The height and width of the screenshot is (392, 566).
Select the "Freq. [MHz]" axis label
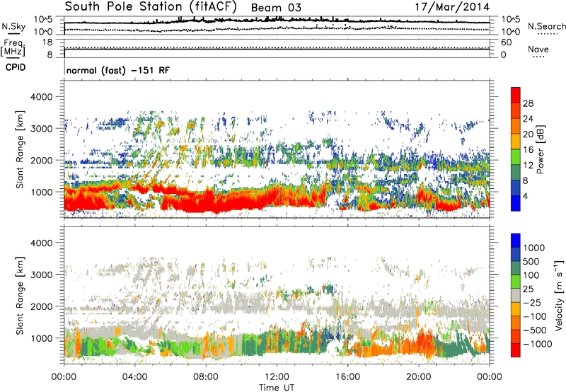[13, 48]
